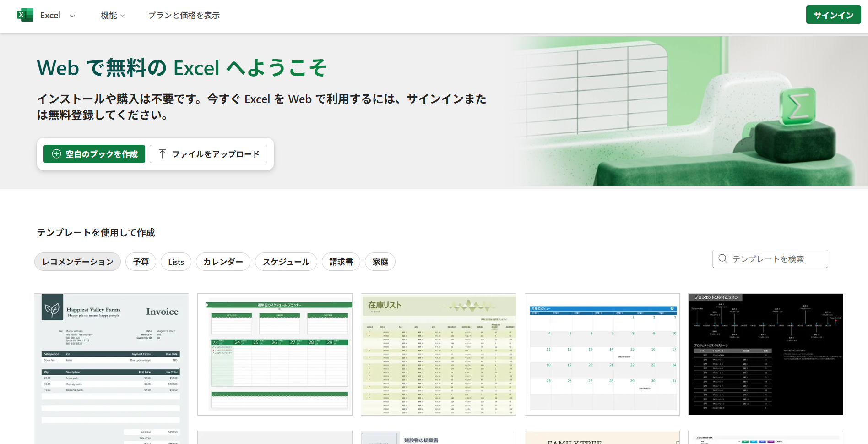The height and width of the screenshot is (444, 868).
Task: Click the upload arrow icon
Action: coord(162,154)
